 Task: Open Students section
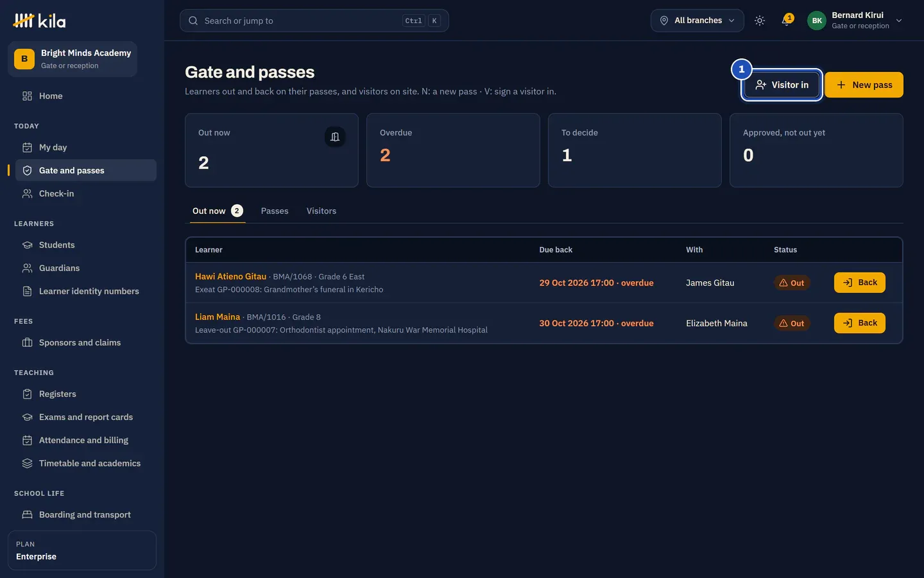pyautogui.click(x=86, y=245)
